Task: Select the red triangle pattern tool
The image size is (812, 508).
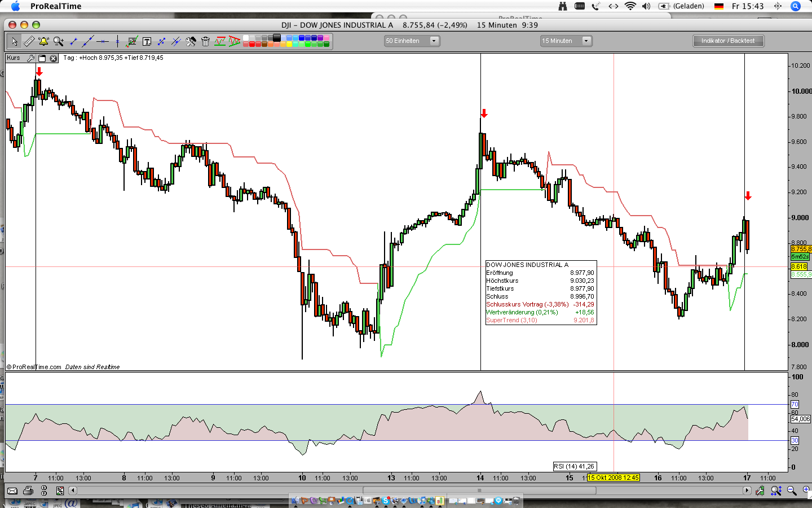Action: point(235,41)
